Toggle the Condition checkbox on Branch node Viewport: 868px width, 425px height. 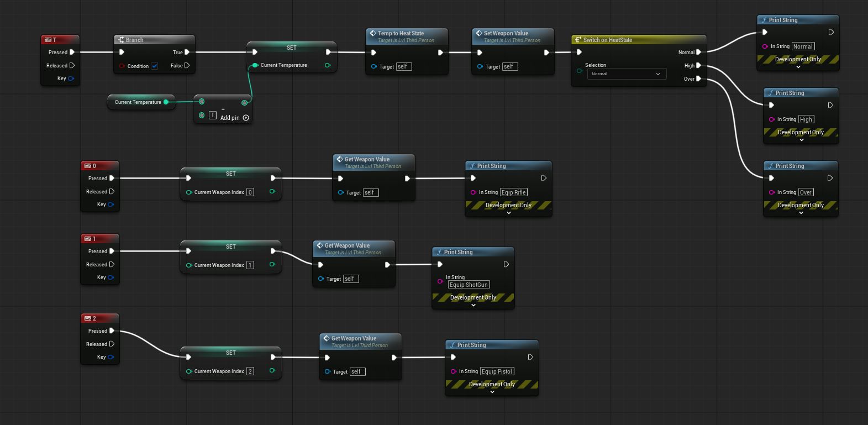[155, 66]
